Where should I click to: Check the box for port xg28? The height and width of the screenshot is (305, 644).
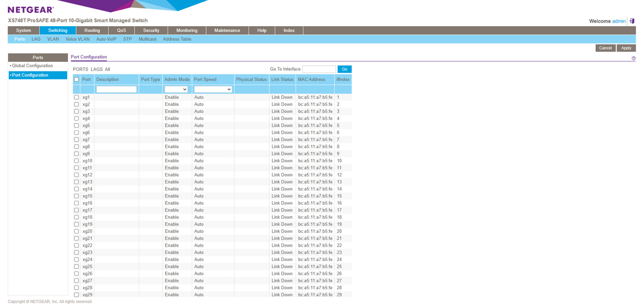pos(76,288)
